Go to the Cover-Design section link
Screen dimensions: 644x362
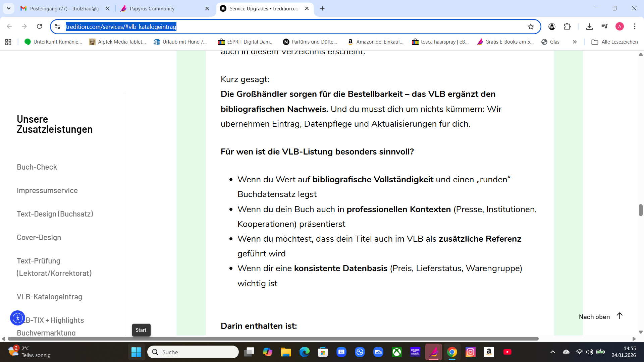[39, 237]
